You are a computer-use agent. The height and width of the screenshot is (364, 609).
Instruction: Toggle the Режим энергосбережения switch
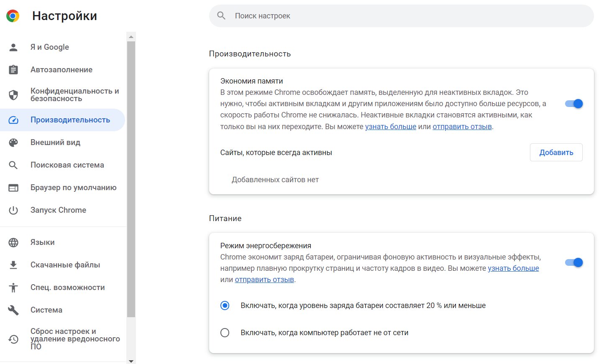click(574, 262)
